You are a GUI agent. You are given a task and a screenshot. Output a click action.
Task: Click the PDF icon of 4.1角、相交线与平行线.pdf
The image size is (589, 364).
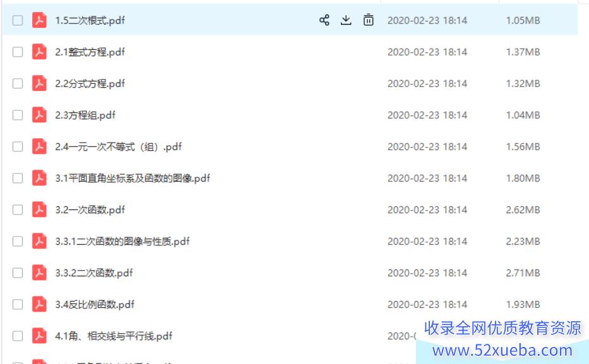(x=39, y=336)
